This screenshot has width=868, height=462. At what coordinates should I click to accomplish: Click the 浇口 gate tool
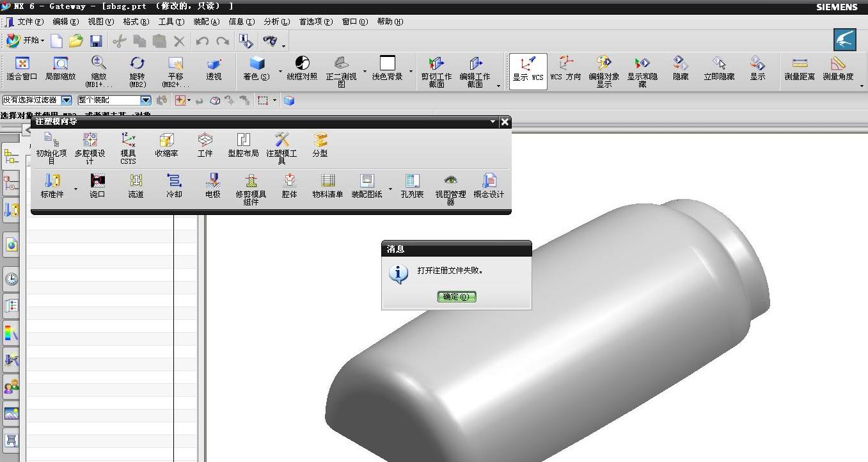click(97, 187)
